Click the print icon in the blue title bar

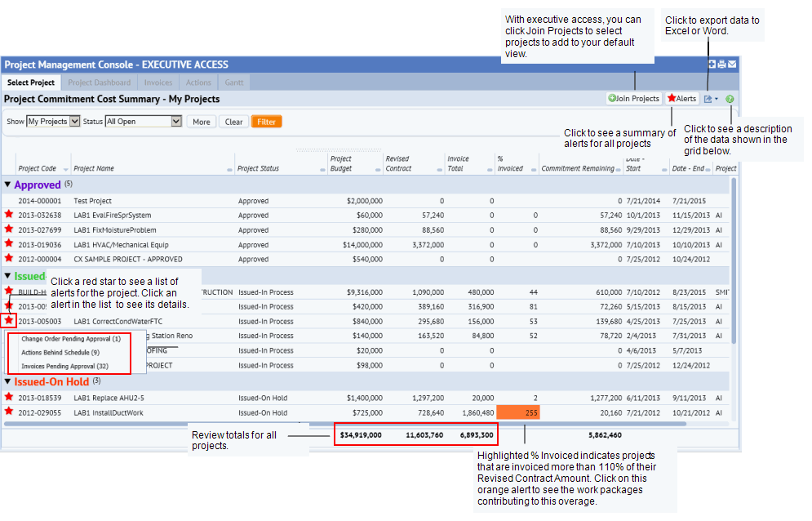721,64
